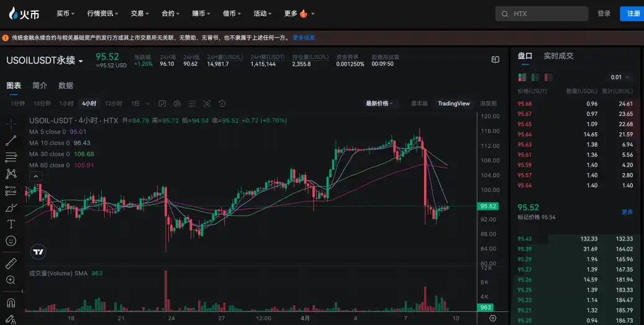The width and height of the screenshot is (644, 325).
Task: Open the 0.01 price precision dropdown
Action: 620,78
